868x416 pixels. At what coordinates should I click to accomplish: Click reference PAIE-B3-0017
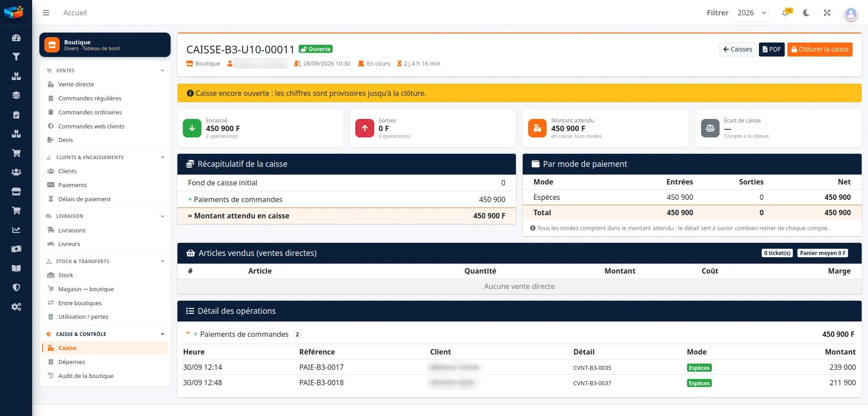click(321, 367)
